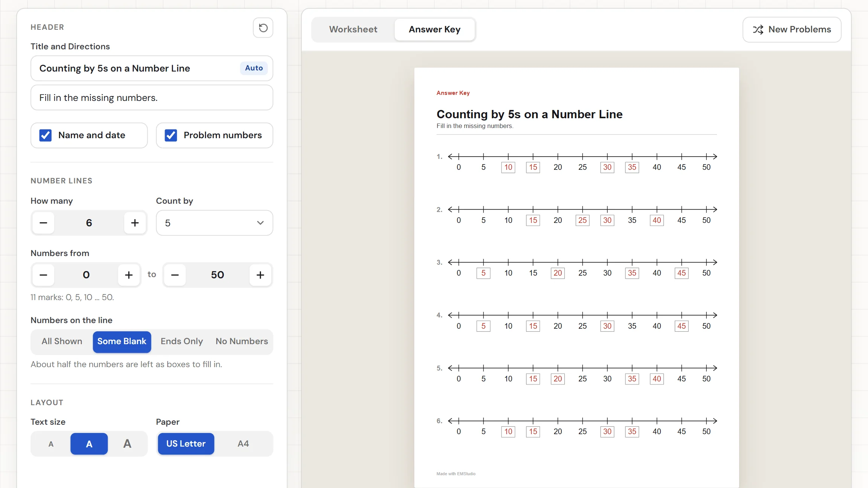Image resolution: width=868 pixels, height=488 pixels.
Task: Switch to the Answer Key tab
Action: tap(434, 29)
